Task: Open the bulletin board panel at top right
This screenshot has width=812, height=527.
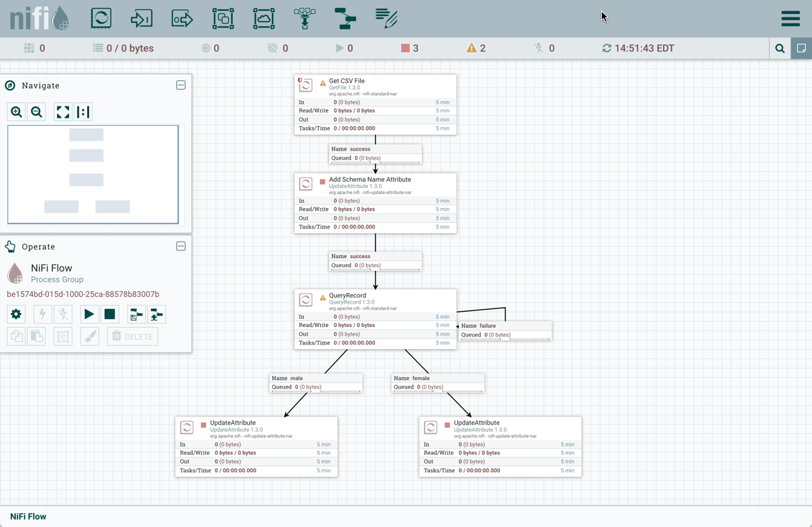Action: (x=801, y=48)
